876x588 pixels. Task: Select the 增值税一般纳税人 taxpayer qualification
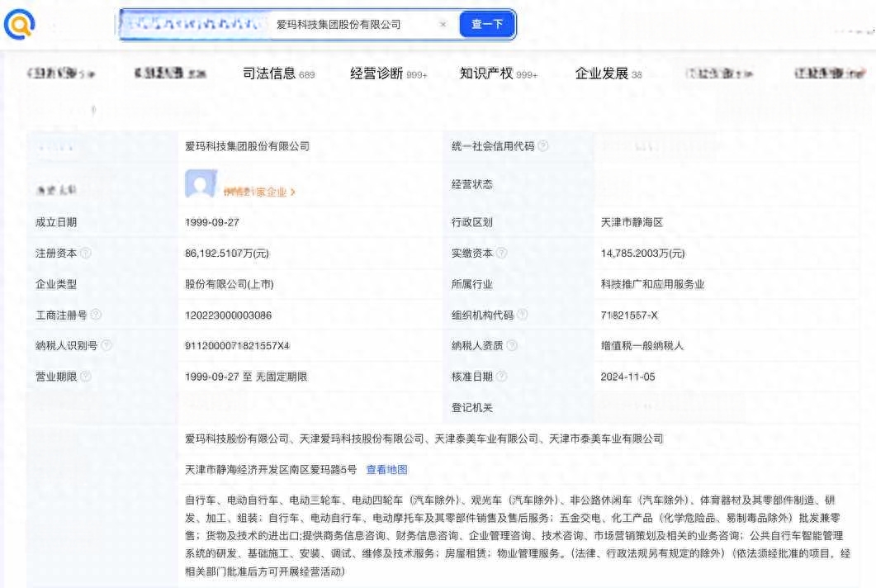click(642, 345)
